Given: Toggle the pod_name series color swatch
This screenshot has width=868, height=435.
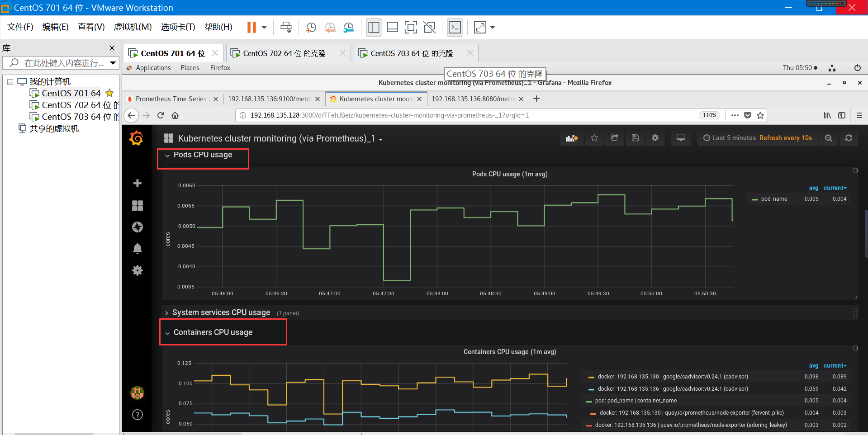Looking at the screenshot, I should pyautogui.click(x=755, y=199).
